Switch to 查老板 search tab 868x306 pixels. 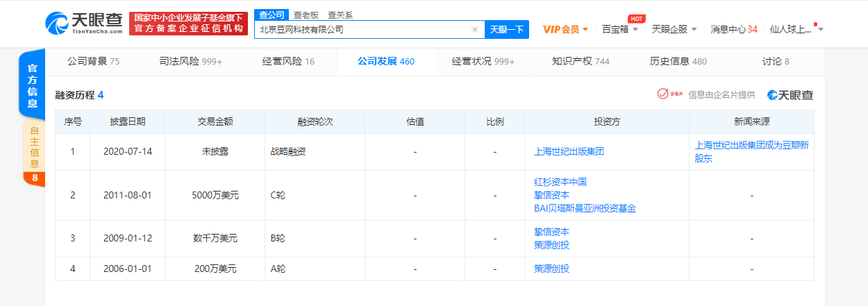point(307,14)
